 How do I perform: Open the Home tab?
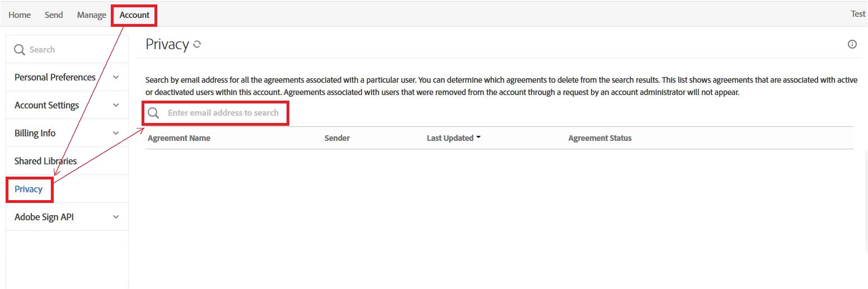point(20,15)
